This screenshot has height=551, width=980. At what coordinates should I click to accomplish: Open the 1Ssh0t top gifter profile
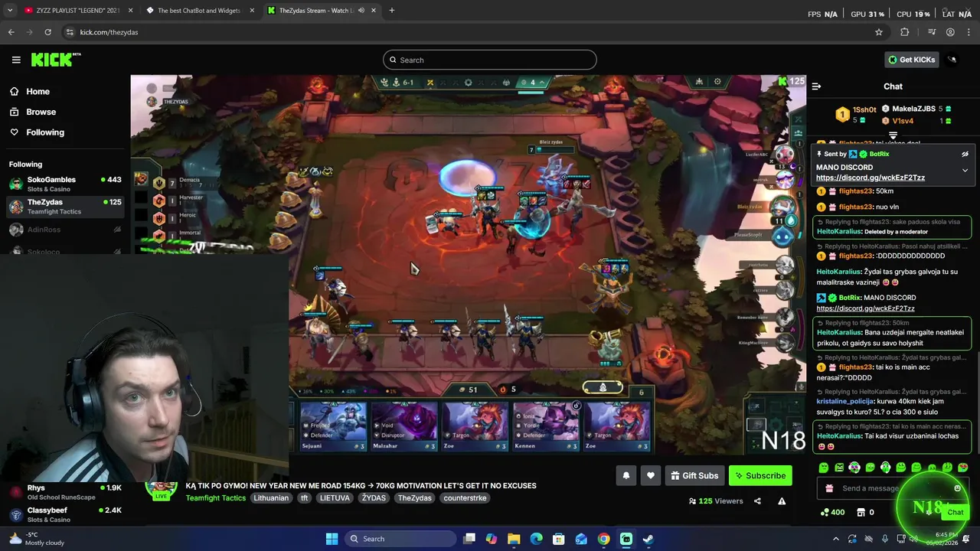click(864, 109)
